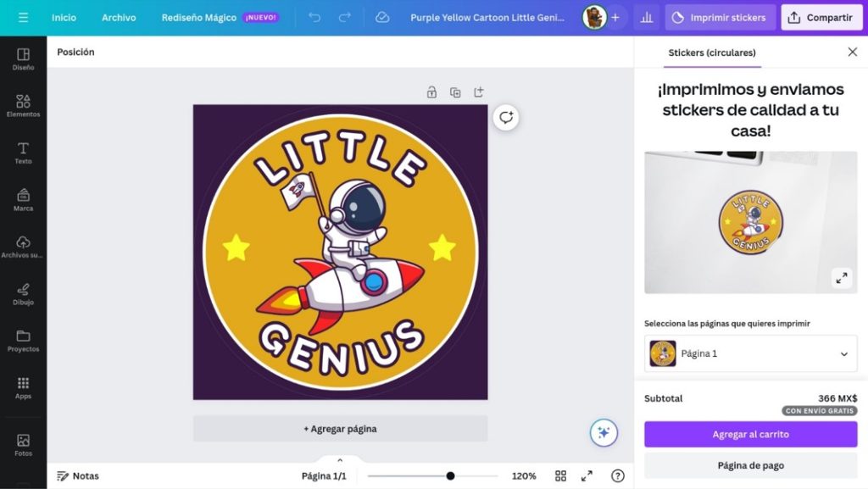Screen dimensions: 868x489
Task: Open the Archivo menu
Action: [x=119, y=17]
